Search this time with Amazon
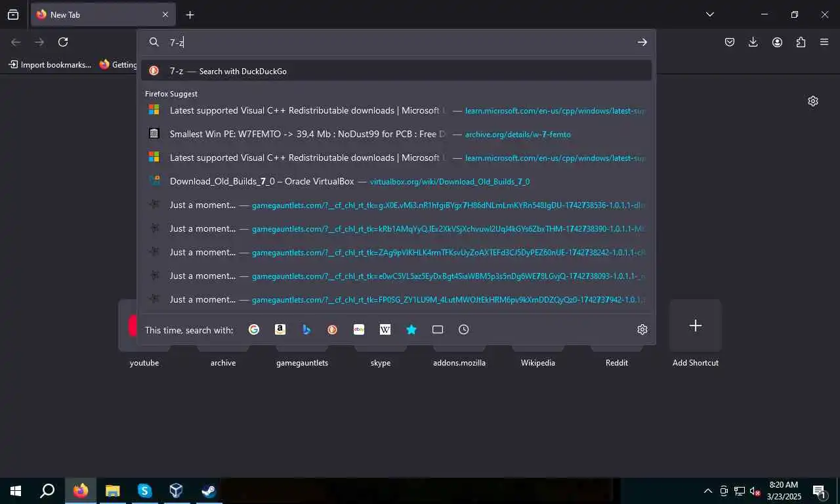 (280, 329)
